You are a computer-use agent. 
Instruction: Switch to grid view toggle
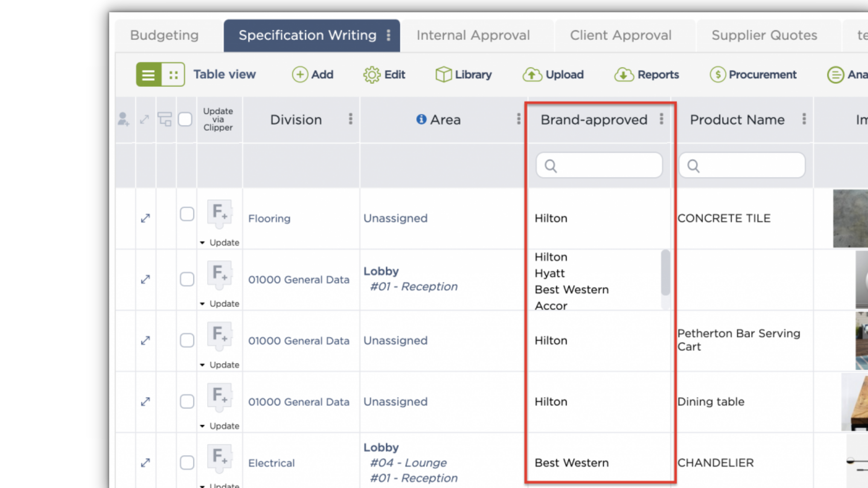(x=173, y=74)
